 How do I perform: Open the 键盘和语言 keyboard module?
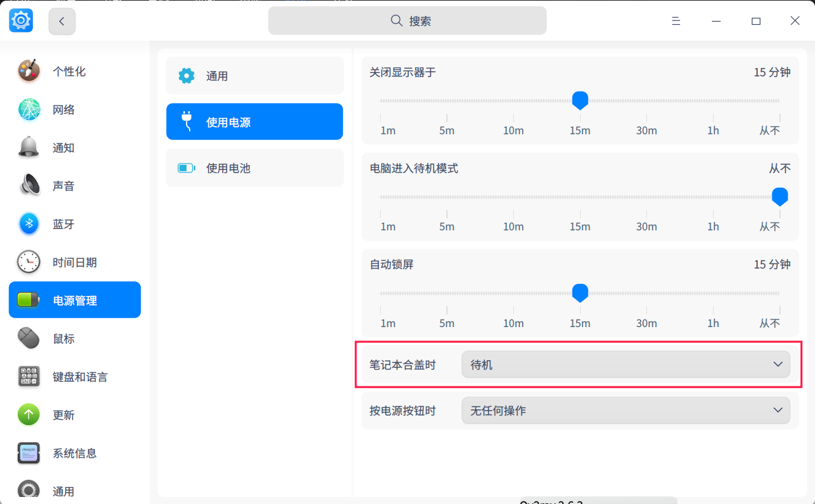point(74,377)
